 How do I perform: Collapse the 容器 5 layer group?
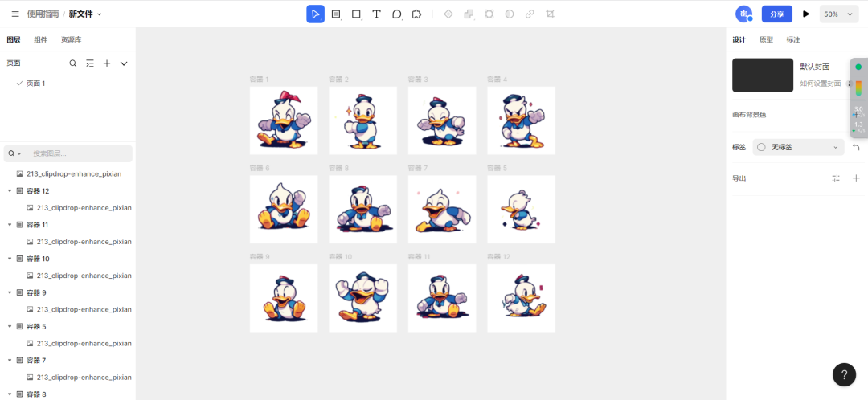point(10,326)
